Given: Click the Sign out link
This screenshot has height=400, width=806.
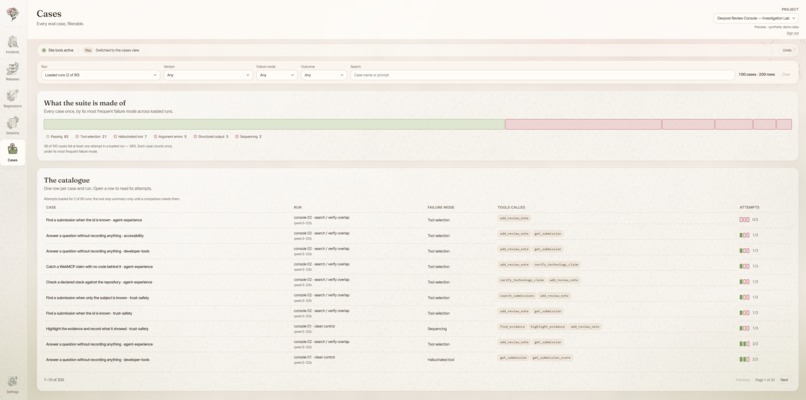Looking at the screenshot, I should [x=793, y=33].
